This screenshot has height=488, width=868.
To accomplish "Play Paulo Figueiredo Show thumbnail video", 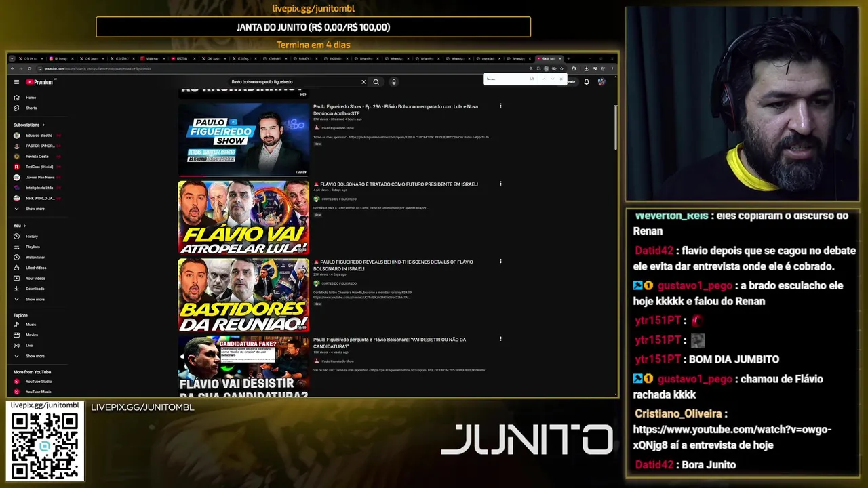I will pos(243,140).
